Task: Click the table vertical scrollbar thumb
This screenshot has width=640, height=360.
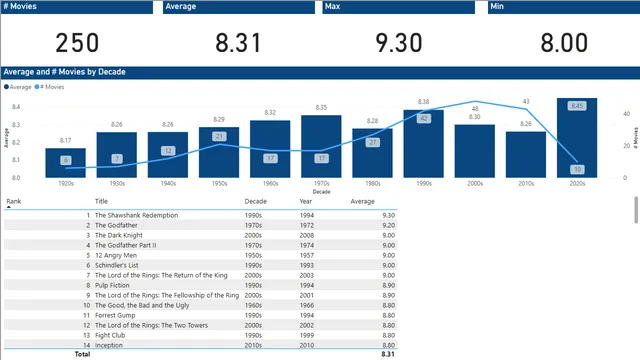Action: [636, 210]
